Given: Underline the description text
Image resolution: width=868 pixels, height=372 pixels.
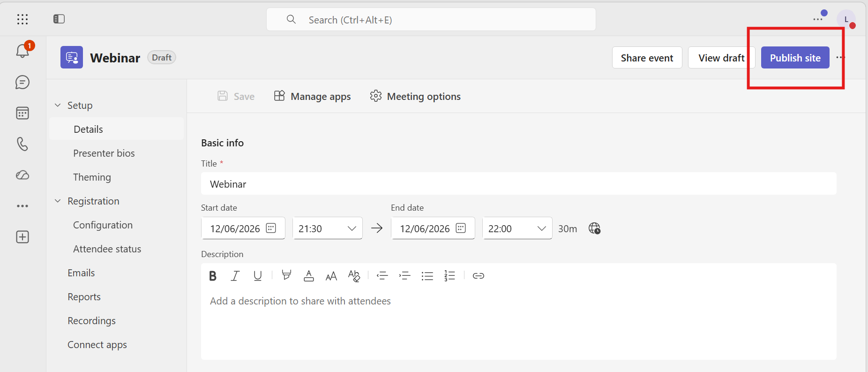Looking at the screenshot, I should pyautogui.click(x=258, y=276).
